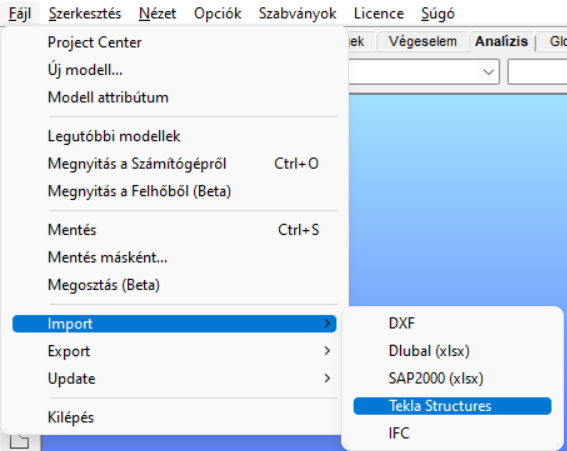Switch to the Végeselem tab
The height and width of the screenshot is (451, 567).
coord(422,41)
